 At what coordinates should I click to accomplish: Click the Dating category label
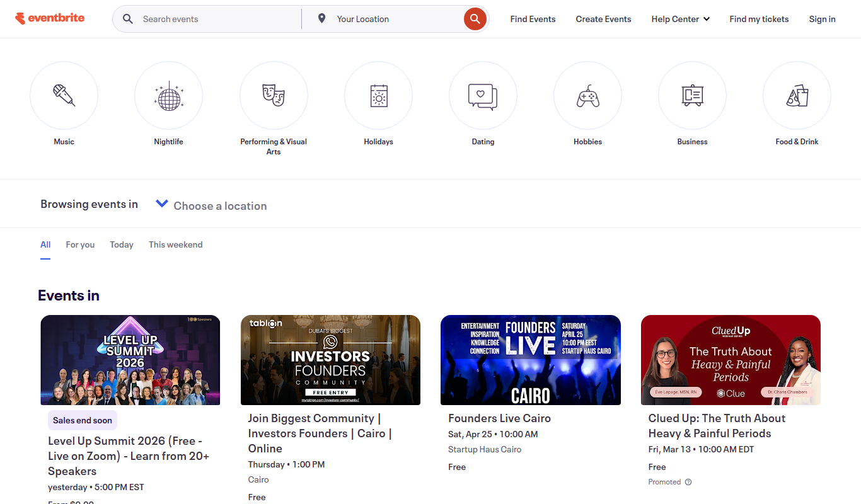point(483,142)
